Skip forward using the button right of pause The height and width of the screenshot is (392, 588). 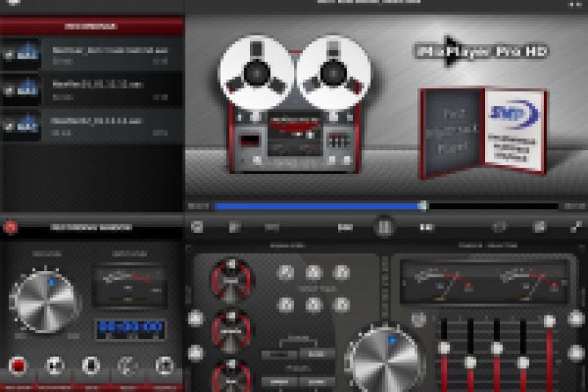click(427, 227)
